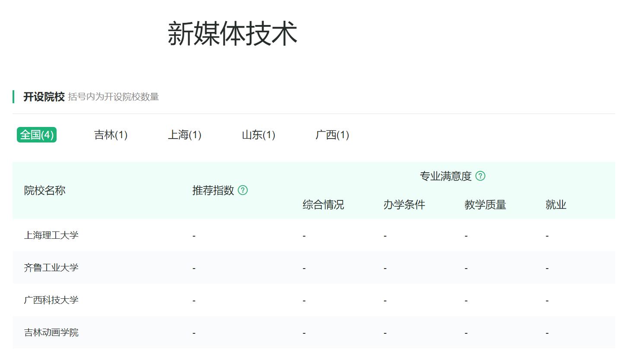
Task: Select the 全国(4) region filter
Action: coord(37,135)
